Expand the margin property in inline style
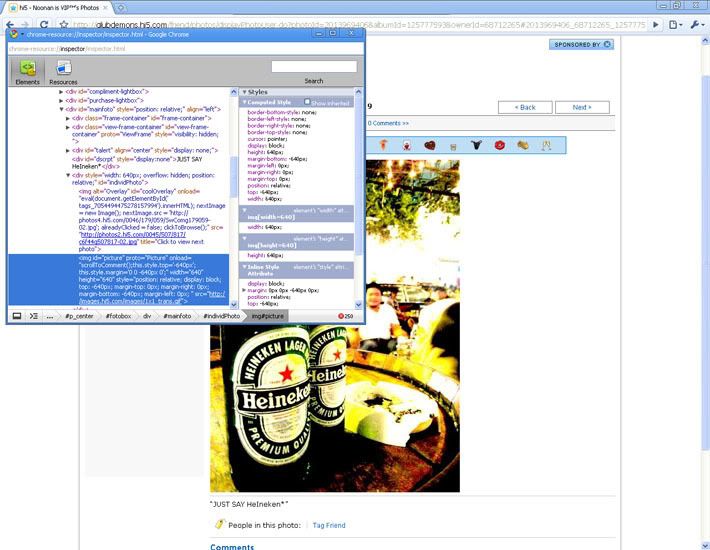Viewport: 710px width, 550px height. click(245, 290)
